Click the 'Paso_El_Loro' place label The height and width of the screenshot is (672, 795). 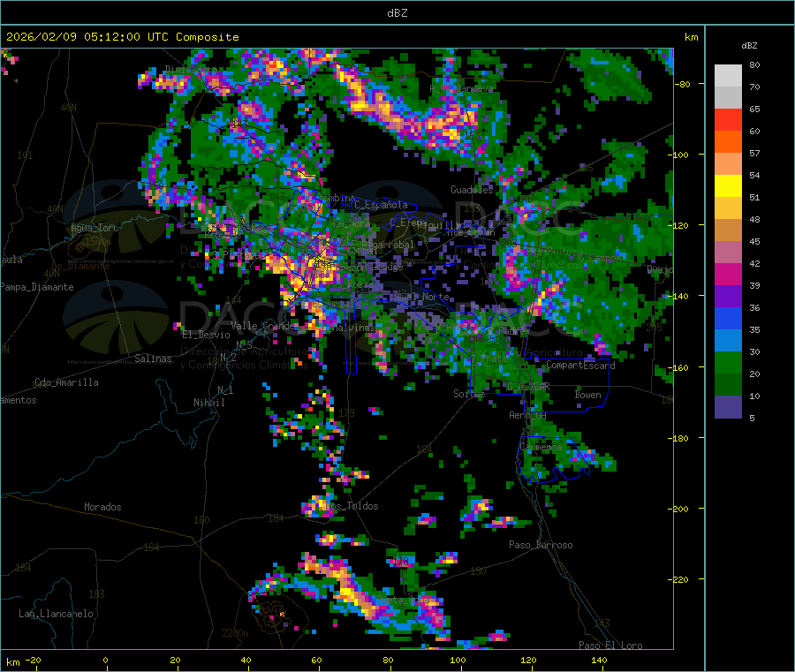(610, 646)
